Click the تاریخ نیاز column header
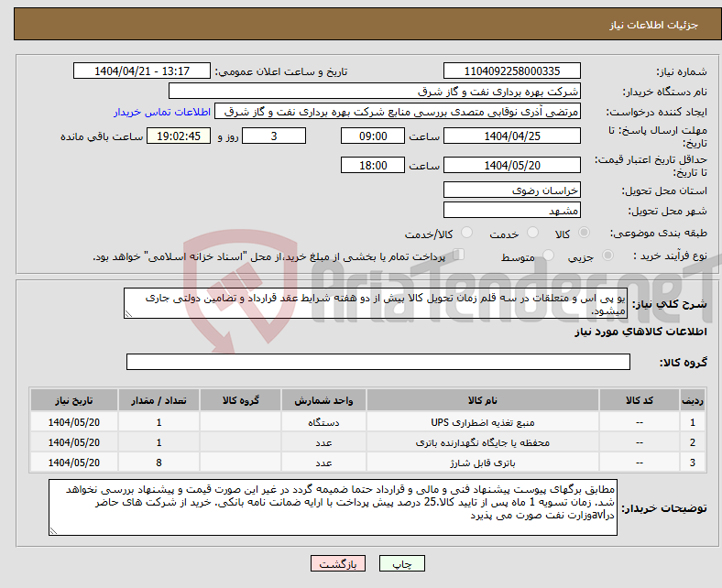Image resolution: width=722 pixels, height=588 pixels. click(x=73, y=400)
